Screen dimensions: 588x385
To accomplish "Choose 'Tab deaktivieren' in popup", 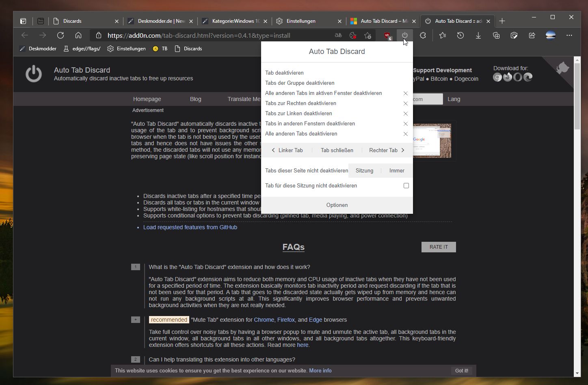I will [284, 73].
